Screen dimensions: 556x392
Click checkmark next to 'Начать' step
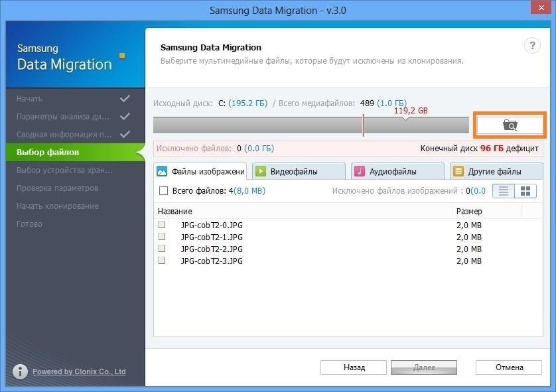click(x=125, y=99)
